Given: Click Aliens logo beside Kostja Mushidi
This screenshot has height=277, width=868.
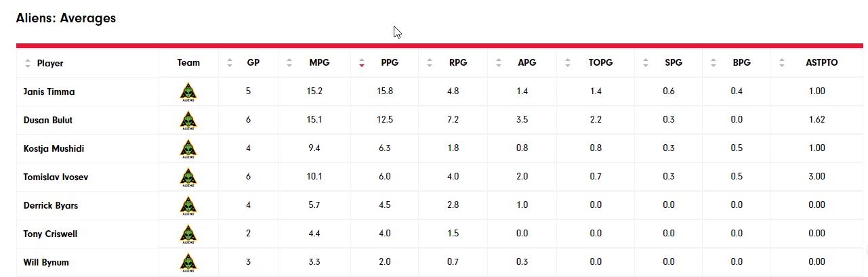Looking at the screenshot, I should click(x=188, y=148).
